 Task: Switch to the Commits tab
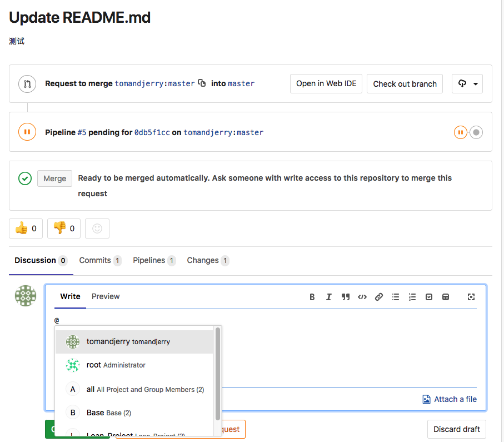point(99,260)
